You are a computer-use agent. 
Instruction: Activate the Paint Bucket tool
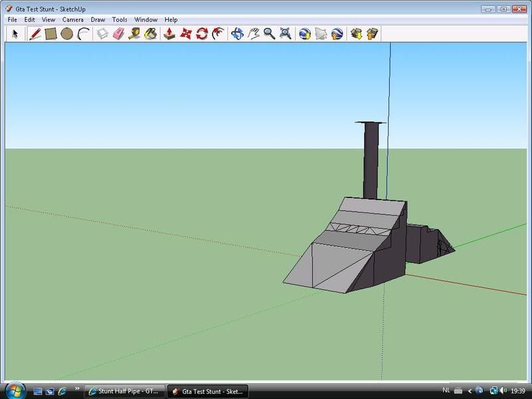coord(151,34)
